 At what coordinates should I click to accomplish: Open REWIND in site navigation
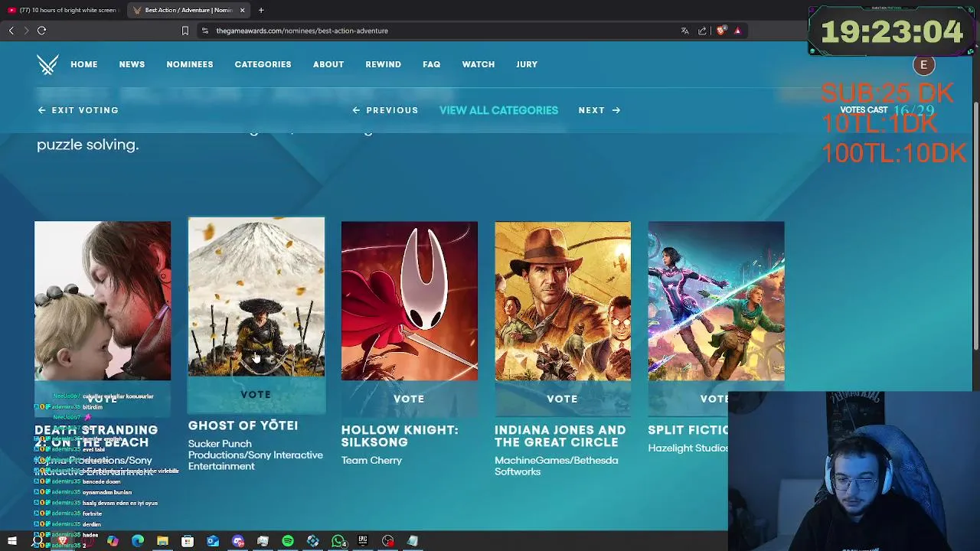[x=383, y=64]
